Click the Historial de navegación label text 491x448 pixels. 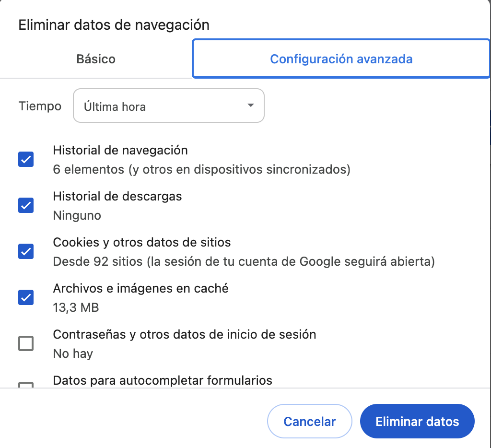[x=120, y=150]
